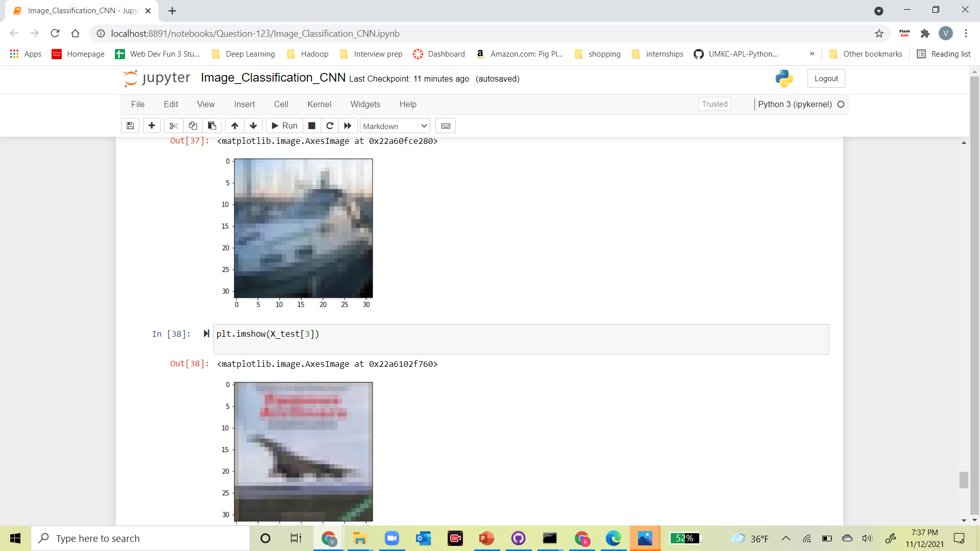Move selected cell up arrow
Image resolution: width=980 pixels, height=551 pixels.
point(234,126)
